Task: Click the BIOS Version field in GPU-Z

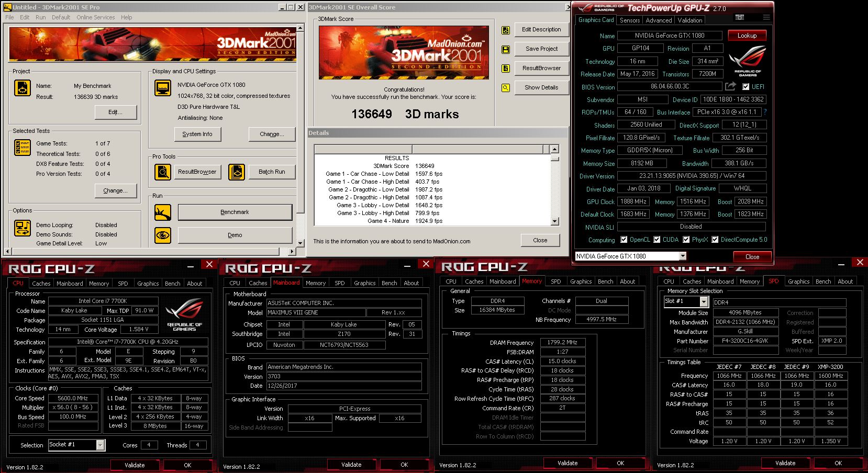Action: point(670,86)
